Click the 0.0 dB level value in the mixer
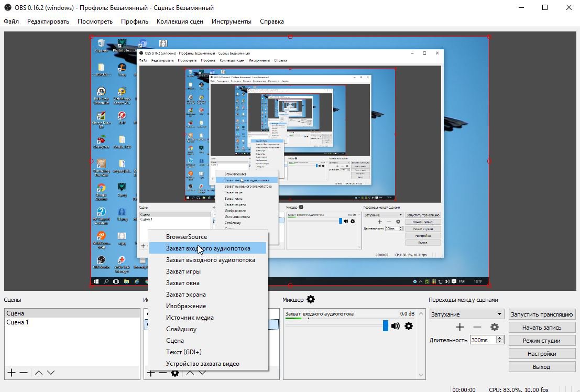580x392 pixels. point(407,313)
